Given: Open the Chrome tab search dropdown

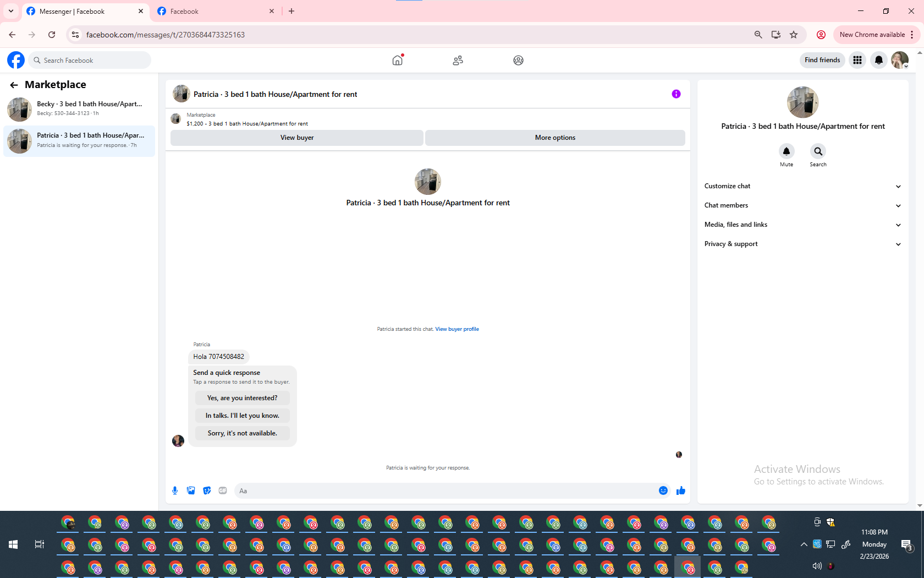Looking at the screenshot, I should [x=10, y=11].
